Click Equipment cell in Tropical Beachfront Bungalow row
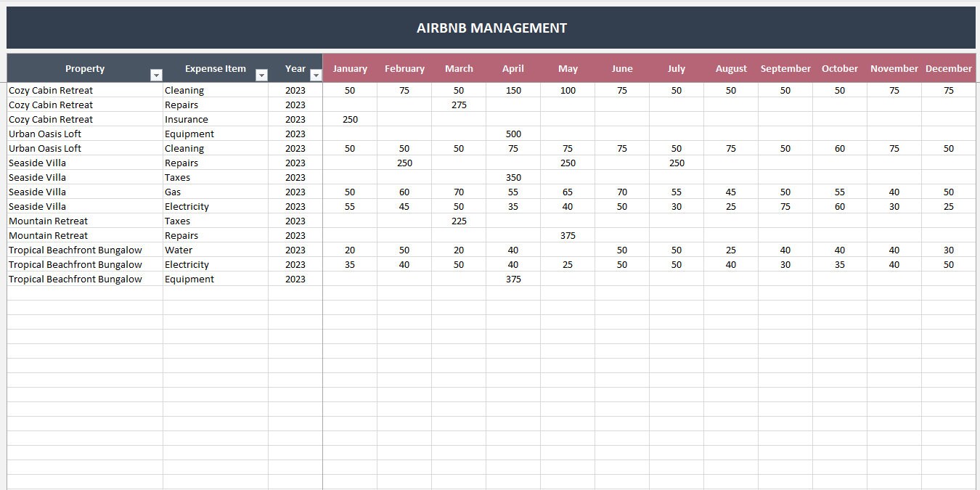This screenshot has height=490, width=980. click(x=216, y=279)
